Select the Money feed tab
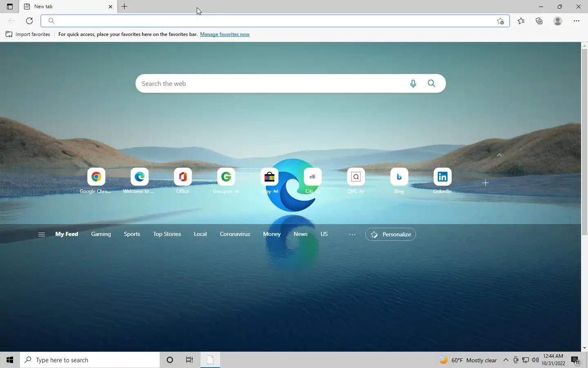588x368 pixels. (272, 234)
